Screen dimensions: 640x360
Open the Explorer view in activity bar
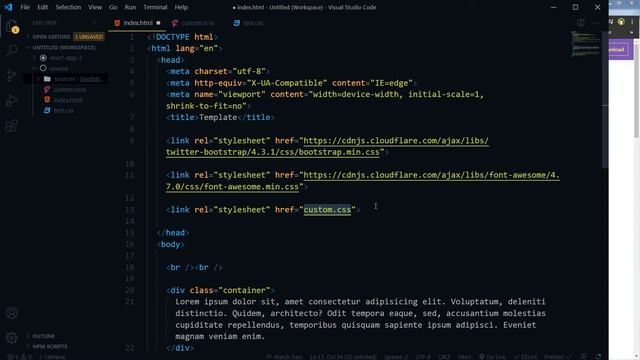pos(11,27)
